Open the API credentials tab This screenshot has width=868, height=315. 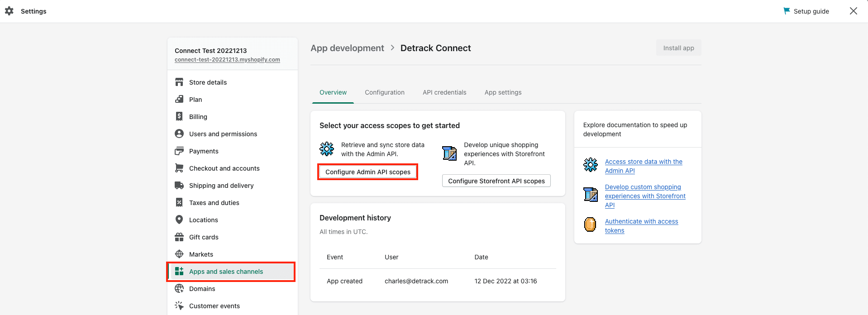pos(444,92)
